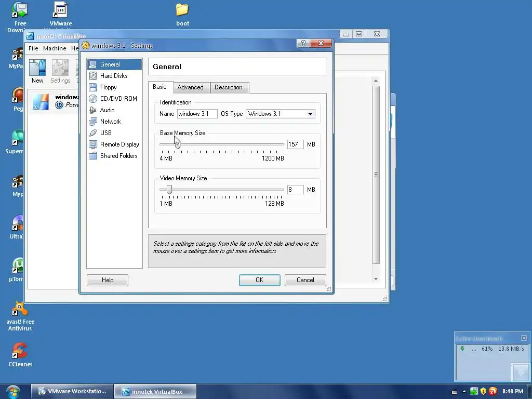Click the yellow security shield tray icon
532x399 pixels.
pos(484,391)
